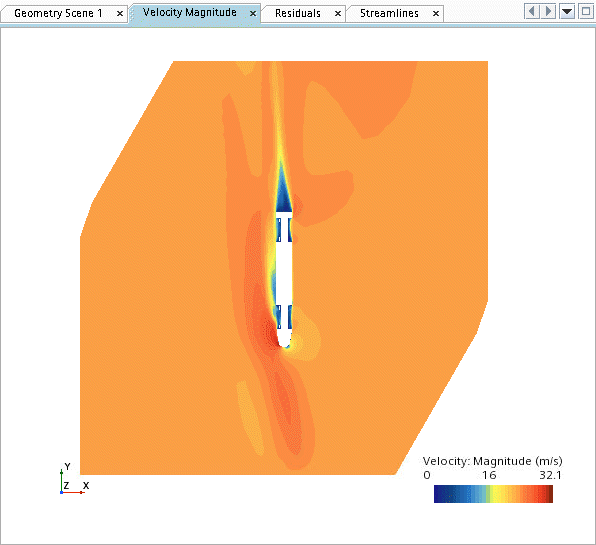Maximize the scene window panel

click(585, 11)
